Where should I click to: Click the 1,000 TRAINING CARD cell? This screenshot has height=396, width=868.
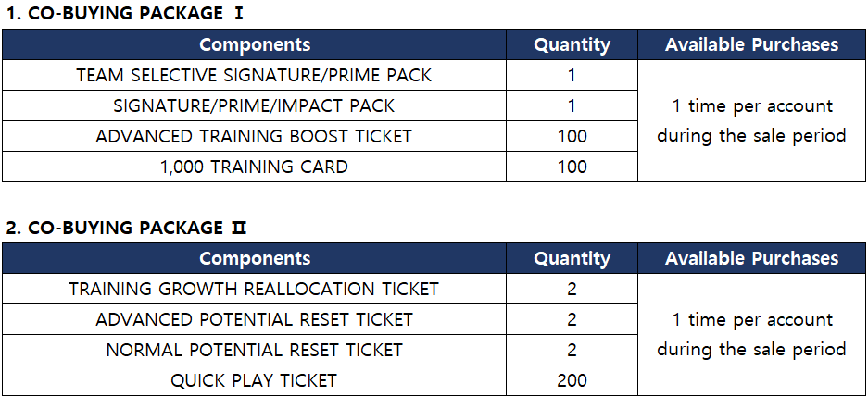255,167
